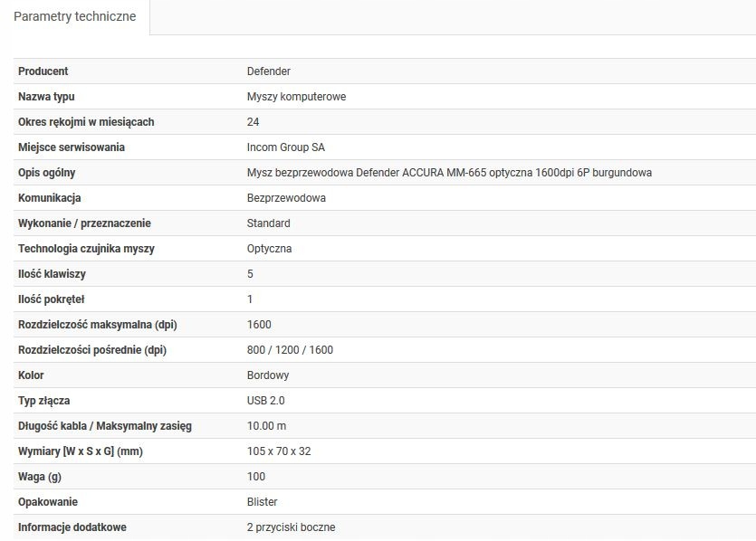Viewport: 756px width, 541px height.
Task: Select the USB 2.0 value
Action: click(x=265, y=401)
